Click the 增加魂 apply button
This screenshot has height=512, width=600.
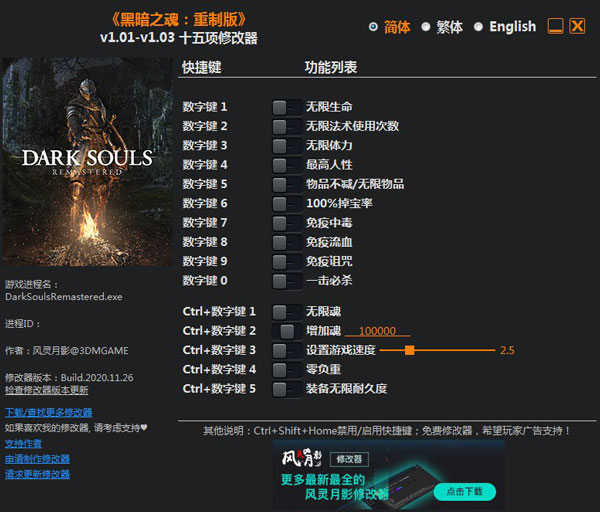click(x=287, y=331)
